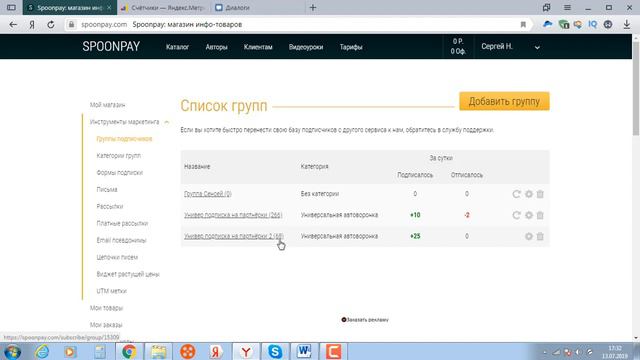This screenshot has height=360, width=640.
Task: Close the Spoonpay browser tab
Action: click(x=109, y=8)
